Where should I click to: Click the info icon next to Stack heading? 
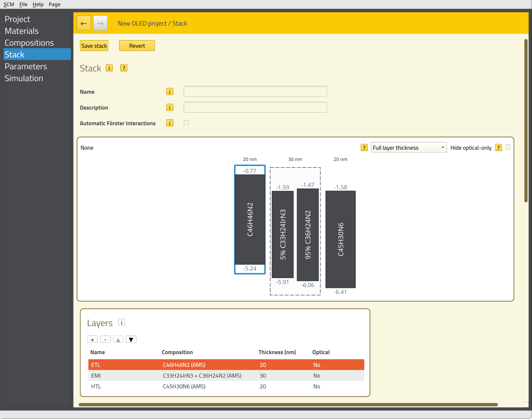[x=109, y=68]
